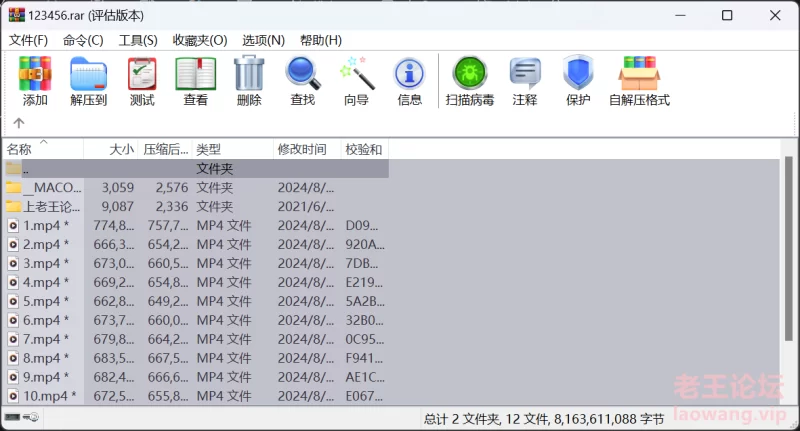Screen dimensions: 800x431
Task: Select the 上老王论... folder icon
Action: click(x=14, y=206)
